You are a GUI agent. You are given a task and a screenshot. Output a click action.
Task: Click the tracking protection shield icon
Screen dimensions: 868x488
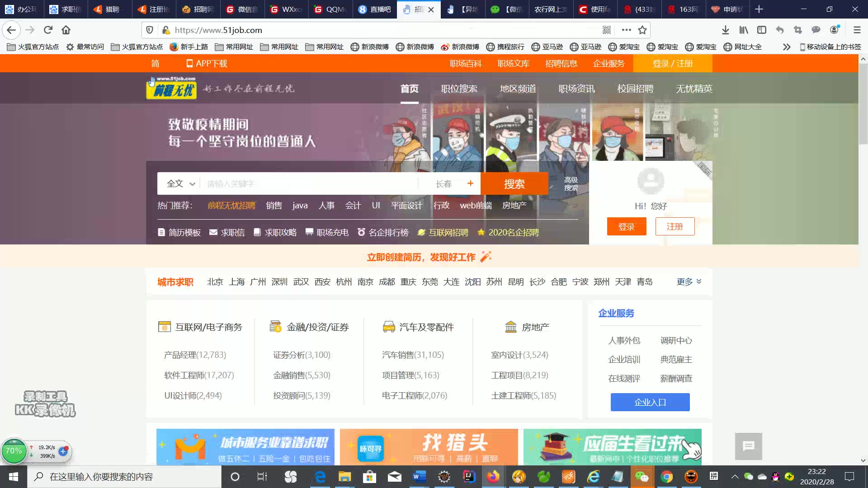coord(150,30)
